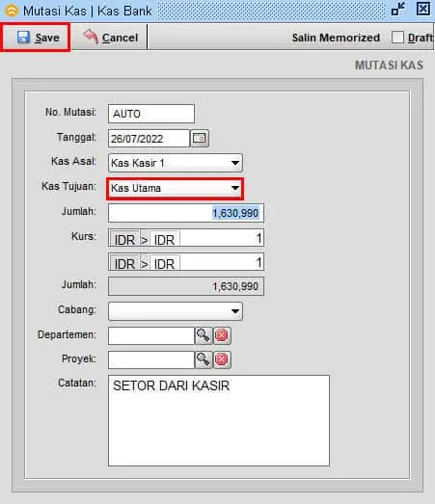Toggle the Draft checkbox
This screenshot has height=504, width=435.
click(397, 38)
